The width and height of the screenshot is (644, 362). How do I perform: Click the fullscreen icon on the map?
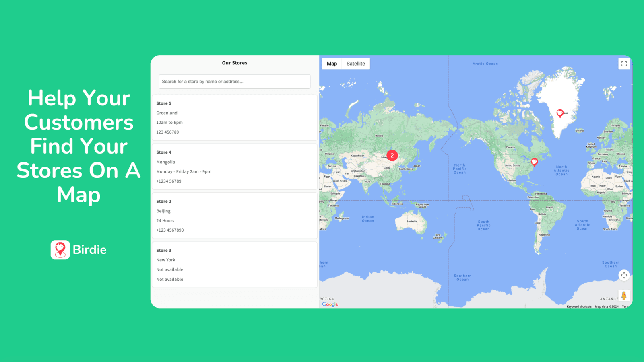pos(624,64)
